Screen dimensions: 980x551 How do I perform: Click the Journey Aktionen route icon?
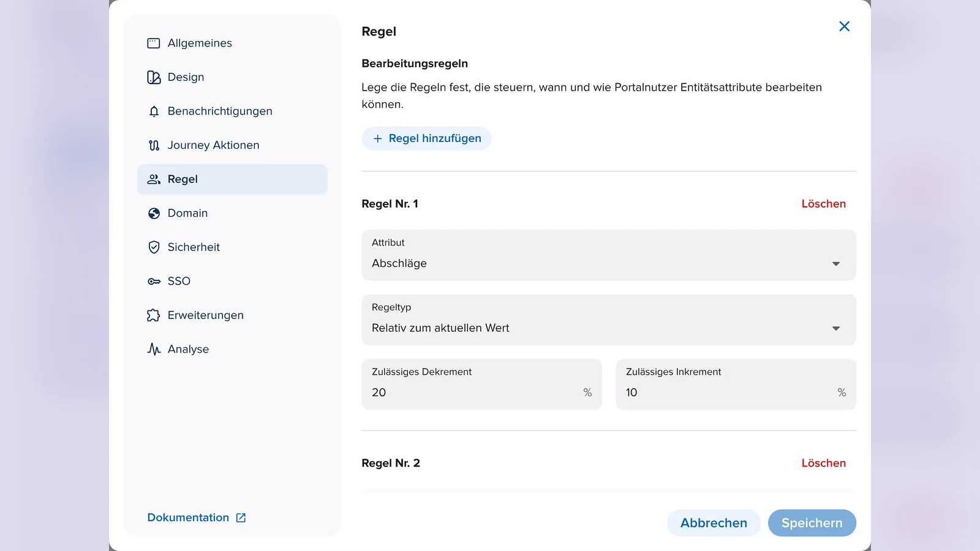(154, 145)
